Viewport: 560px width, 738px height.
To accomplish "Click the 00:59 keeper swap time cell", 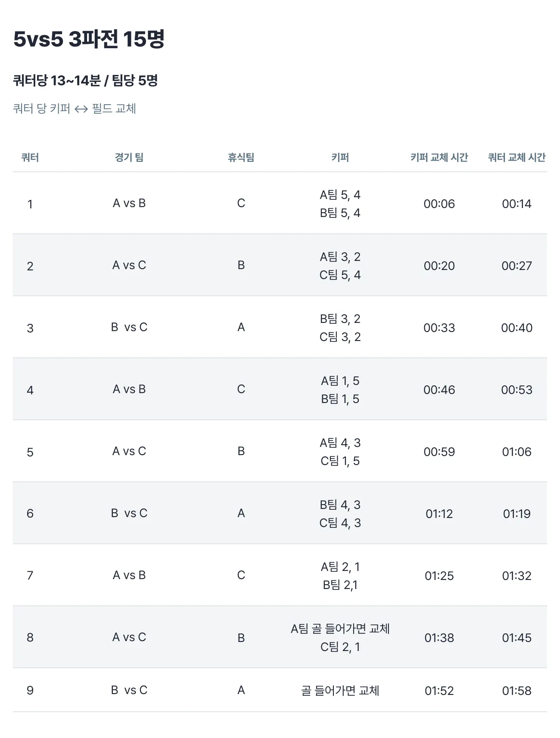I will (439, 452).
